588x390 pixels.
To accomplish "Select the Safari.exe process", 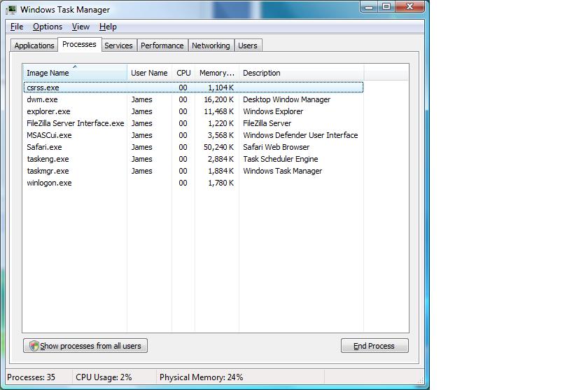I will tap(193, 147).
